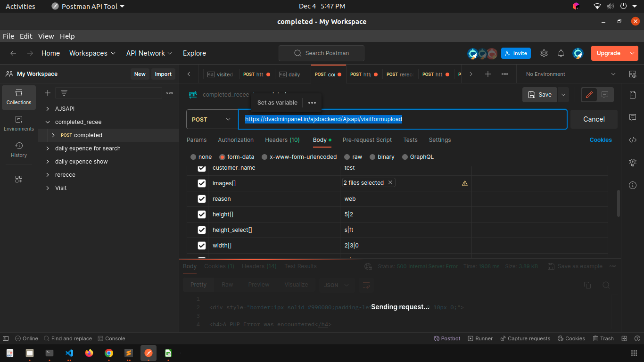Open the tab options ellipsis menu
Viewport: 644px width, 362px height.
(505, 74)
